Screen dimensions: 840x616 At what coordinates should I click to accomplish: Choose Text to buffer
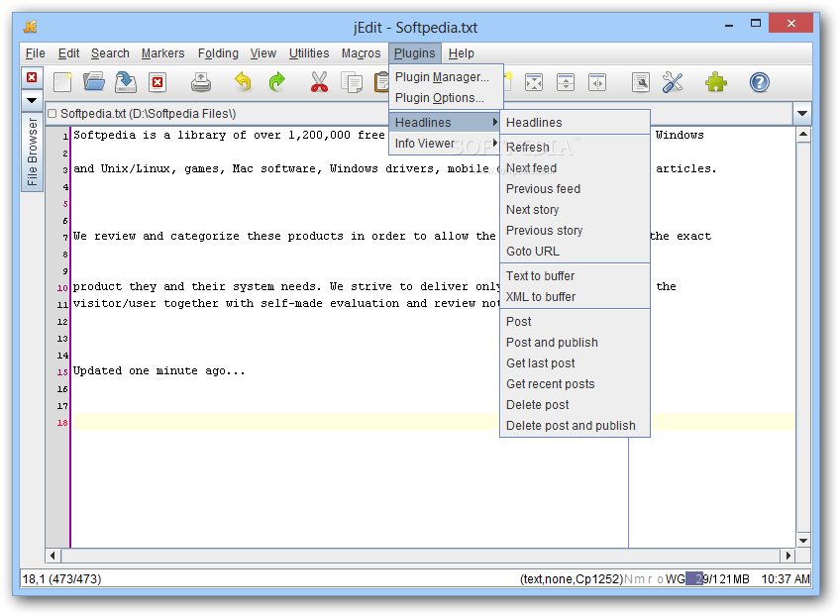point(575,276)
